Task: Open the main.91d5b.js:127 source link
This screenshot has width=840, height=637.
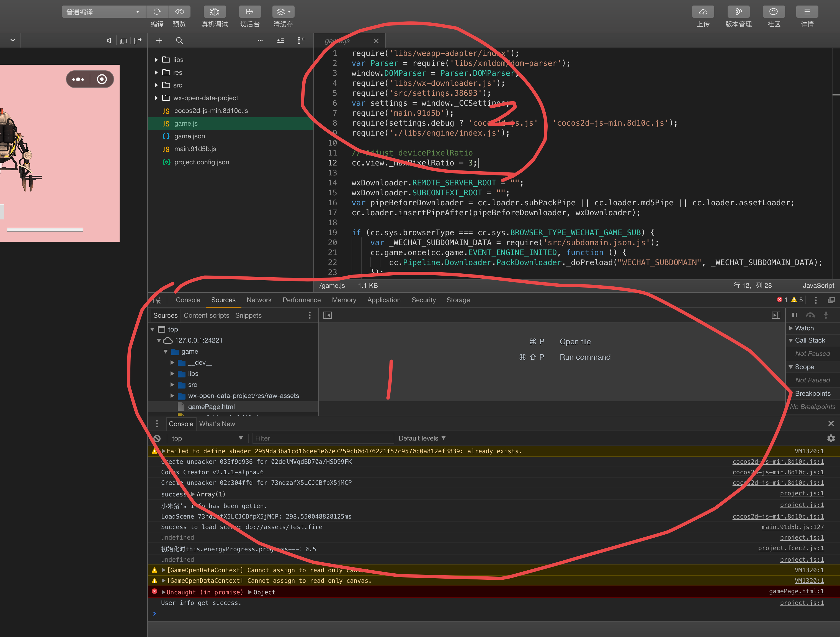Action: click(793, 527)
